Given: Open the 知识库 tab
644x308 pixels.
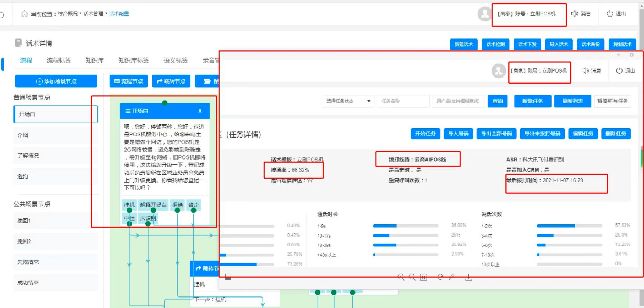Looking at the screenshot, I should [x=95, y=61].
